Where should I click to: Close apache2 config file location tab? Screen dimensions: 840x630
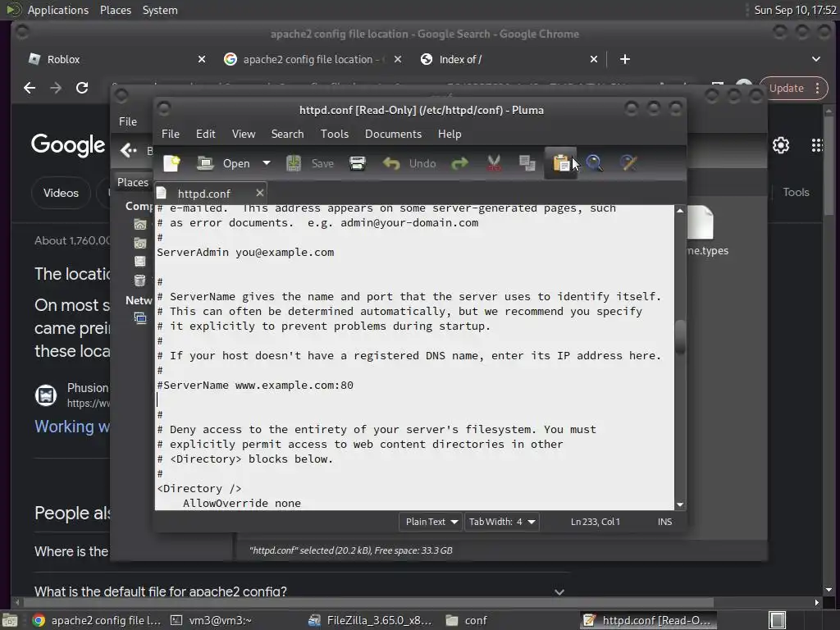click(398, 59)
